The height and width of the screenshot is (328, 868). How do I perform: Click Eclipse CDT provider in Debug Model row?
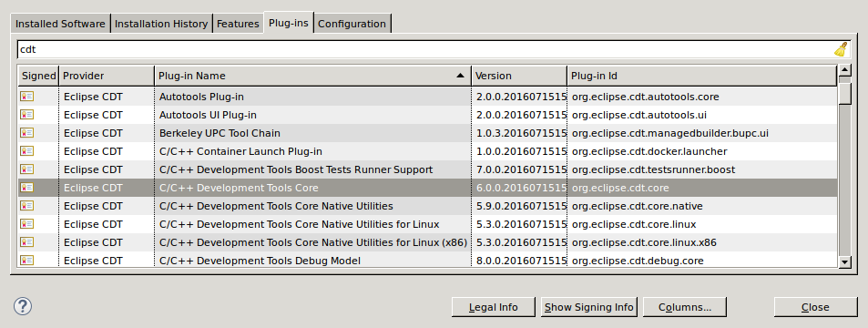point(93,261)
